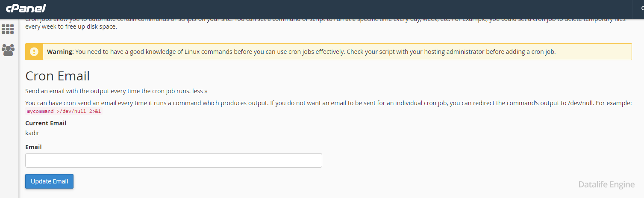Click the Current Email label

(x=46, y=123)
